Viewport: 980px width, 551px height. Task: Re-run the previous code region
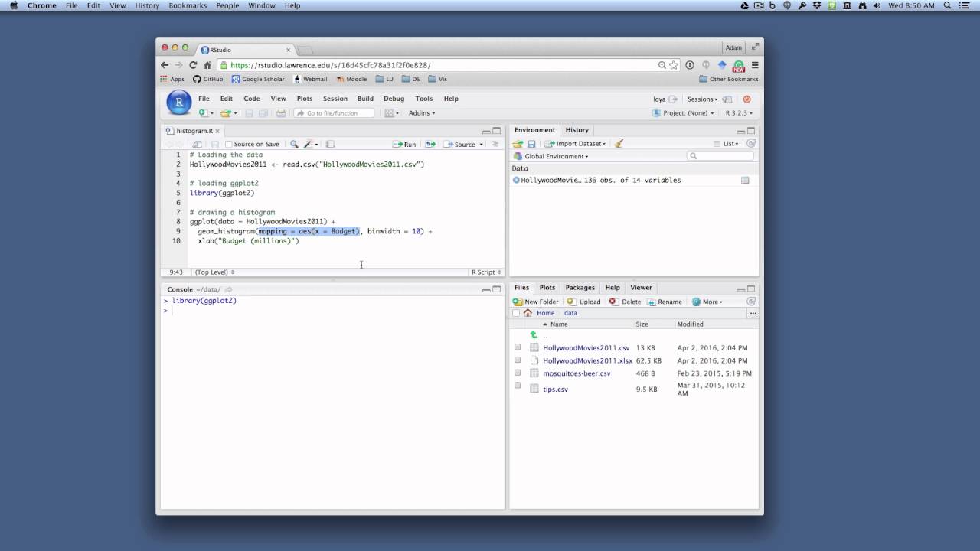pos(430,144)
